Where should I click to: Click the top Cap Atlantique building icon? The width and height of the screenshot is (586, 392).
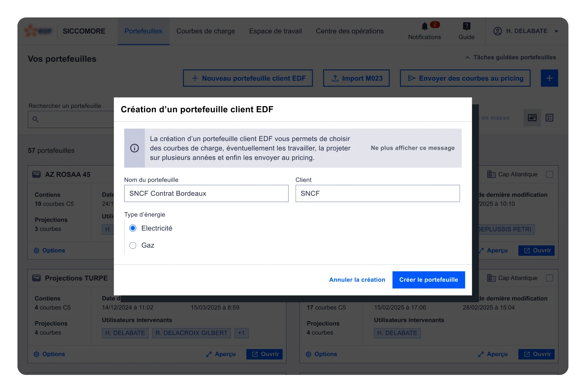[491, 174]
